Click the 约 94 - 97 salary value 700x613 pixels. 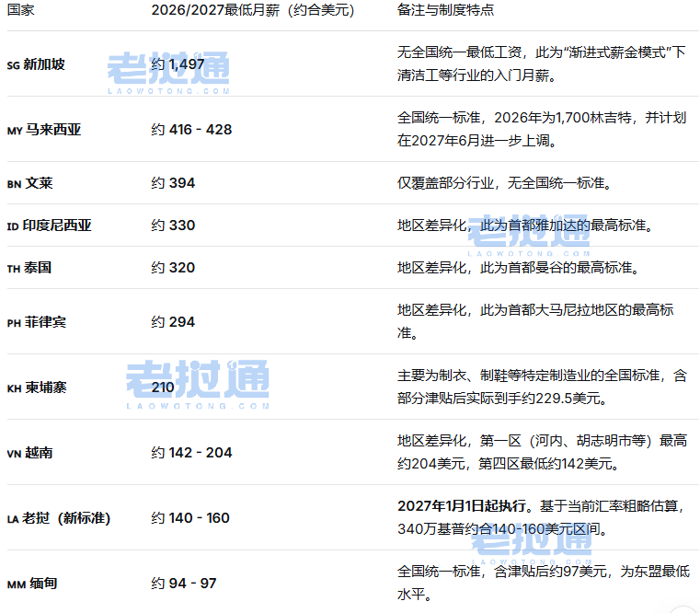[184, 584]
